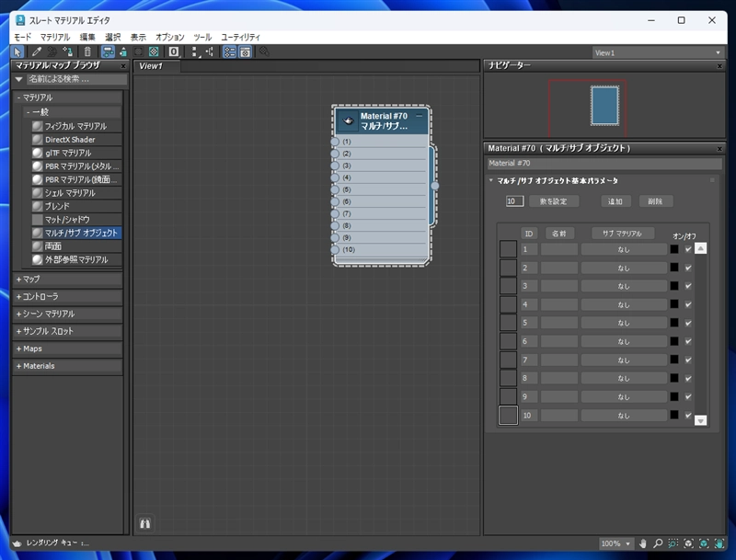The height and width of the screenshot is (560, 736).
Task: Toggle Material/Map Browser panel icon
Action: pyautogui.click(x=229, y=51)
